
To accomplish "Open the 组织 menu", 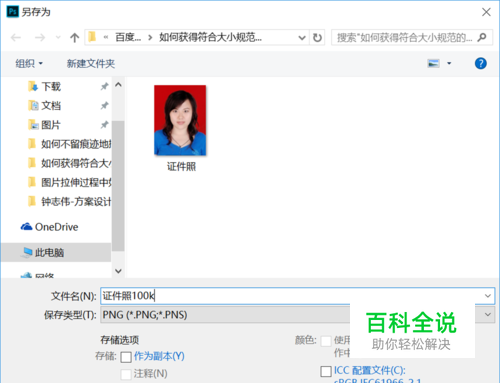I will coord(29,63).
